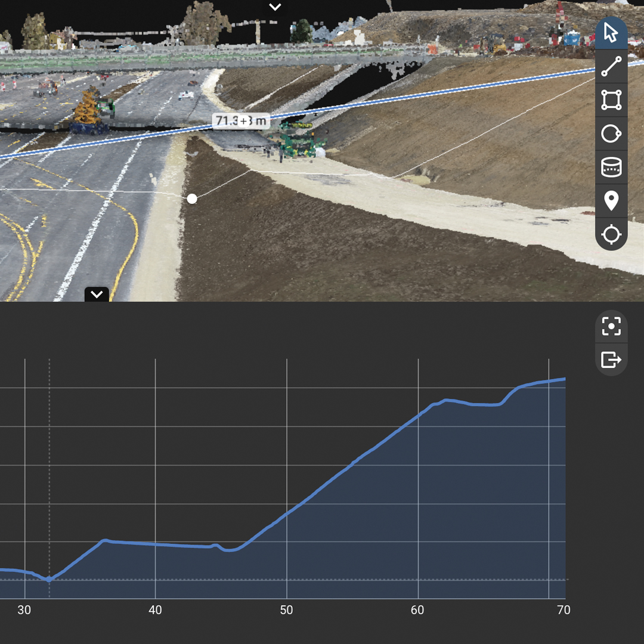Image resolution: width=644 pixels, height=644 pixels.
Task: Click the low-point marker on elevation curve
Action: point(49,579)
